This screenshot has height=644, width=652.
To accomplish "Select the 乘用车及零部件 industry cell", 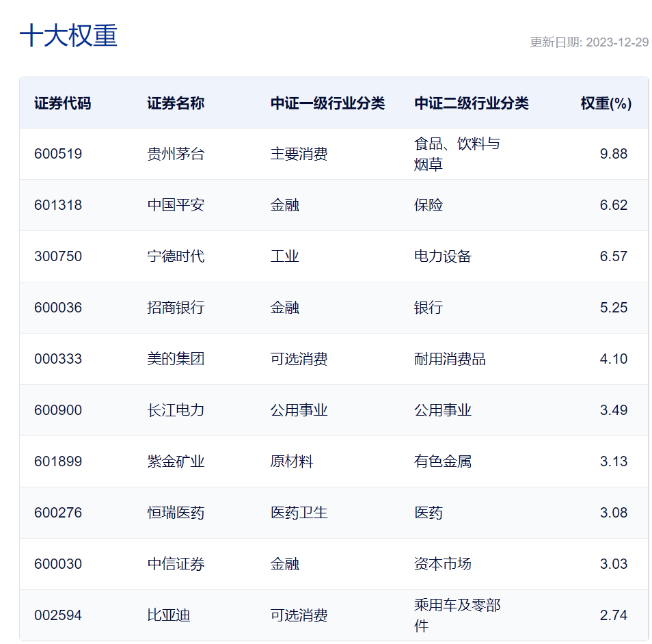I will (457, 615).
